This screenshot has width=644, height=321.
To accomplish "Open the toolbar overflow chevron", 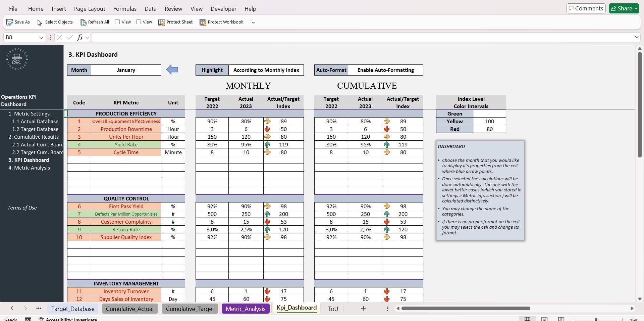I will pyautogui.click(x=253, y=22).
